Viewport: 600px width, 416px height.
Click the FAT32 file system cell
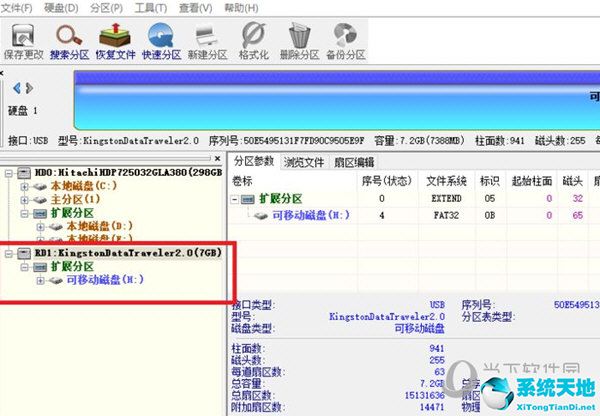pyautogui.click(x=446, y=215)
